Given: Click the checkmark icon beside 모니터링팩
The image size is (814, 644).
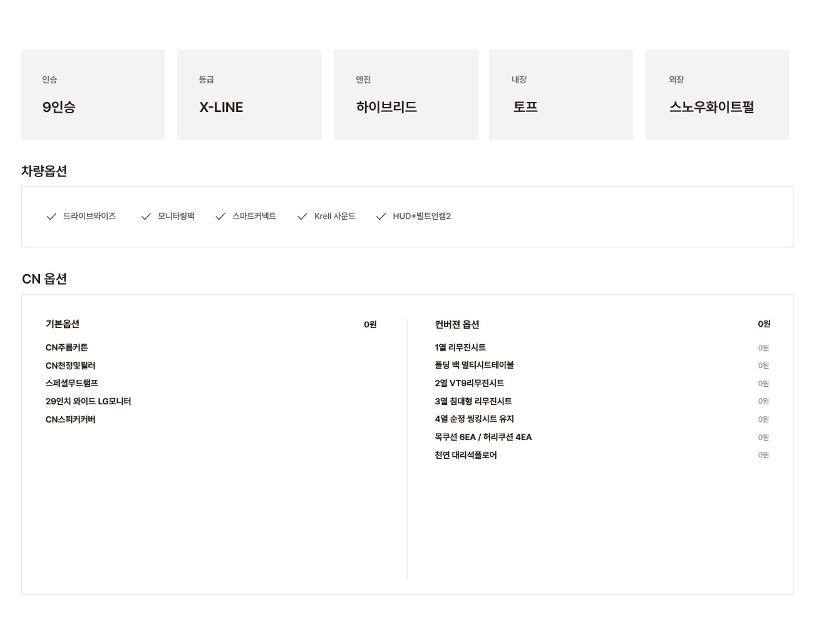Looking at the screenshot, I should [x=146, y=217].
